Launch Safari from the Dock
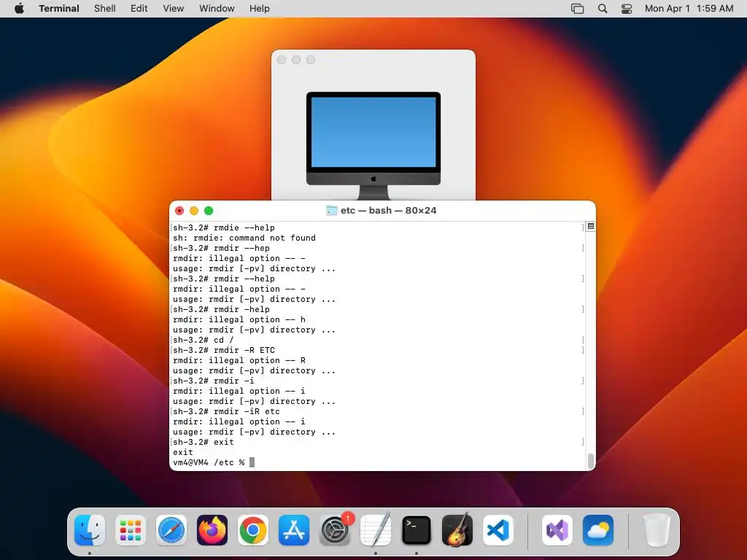This screenshot has height=560, width=747. tap(171, 530)
